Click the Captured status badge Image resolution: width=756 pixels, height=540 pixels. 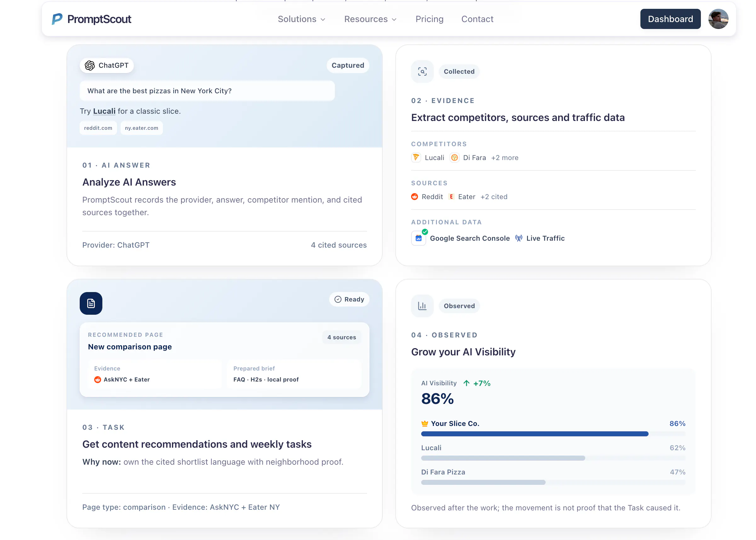point(348,66)
